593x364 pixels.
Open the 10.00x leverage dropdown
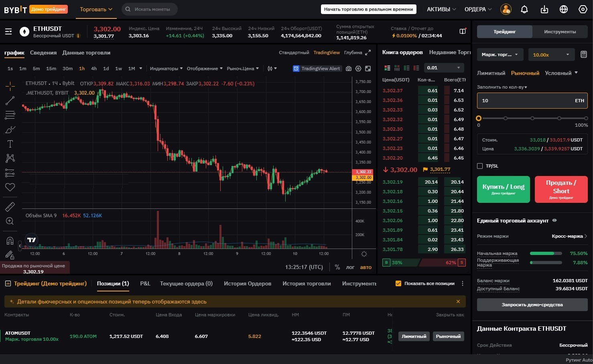point(551,55)
